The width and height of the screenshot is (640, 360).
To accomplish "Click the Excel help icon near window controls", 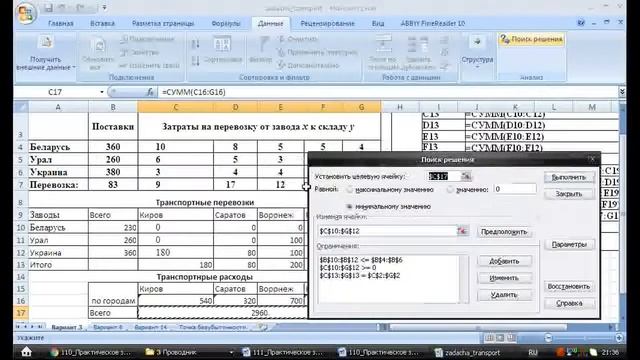I will tap(581, 23).
